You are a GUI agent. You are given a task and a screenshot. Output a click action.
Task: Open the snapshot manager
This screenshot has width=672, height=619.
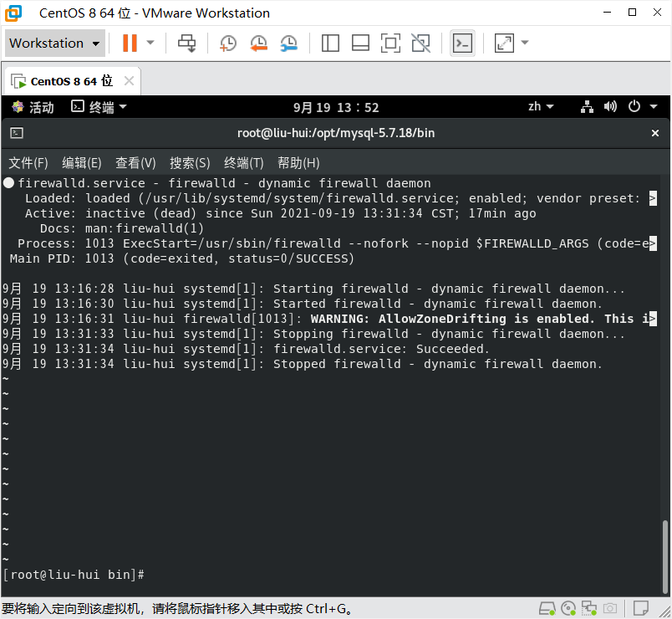289,43
